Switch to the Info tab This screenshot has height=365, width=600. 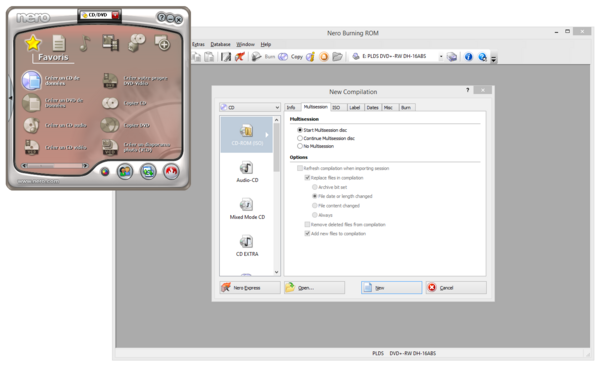292,108
